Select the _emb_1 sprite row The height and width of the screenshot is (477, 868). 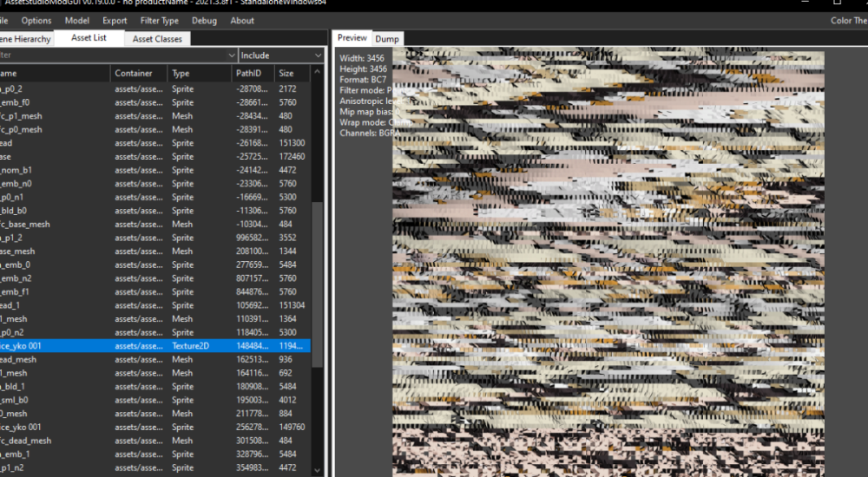coord(155,454)
